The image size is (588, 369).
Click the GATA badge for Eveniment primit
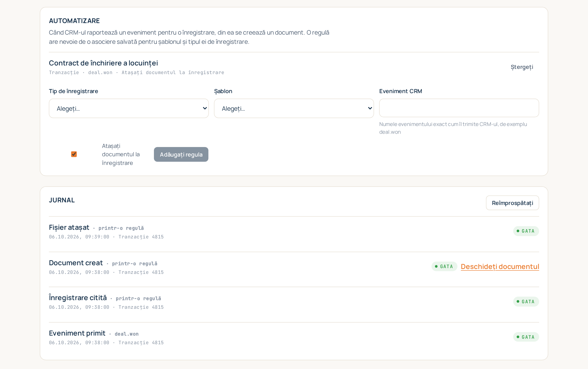(x=526, y=337)
